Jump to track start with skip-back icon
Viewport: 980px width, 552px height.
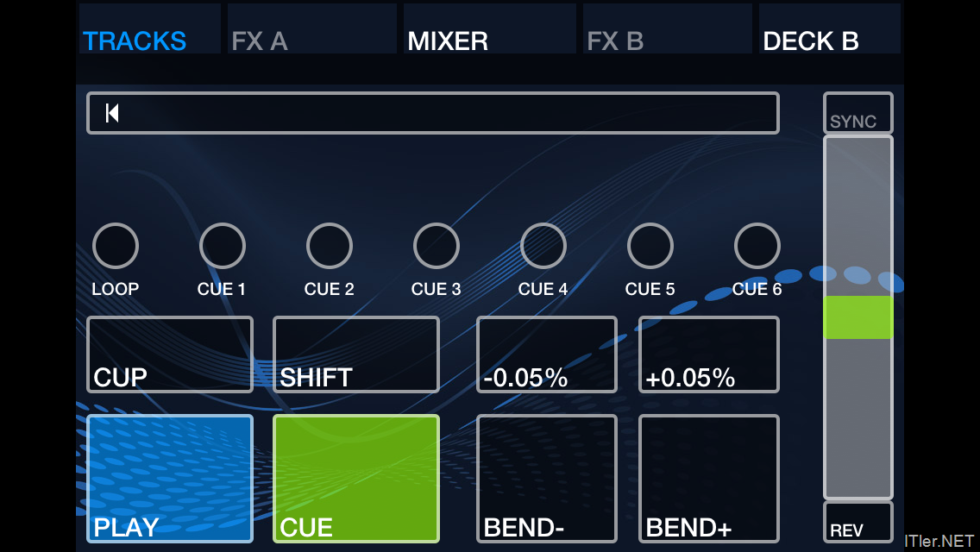[x=112, y=113]
